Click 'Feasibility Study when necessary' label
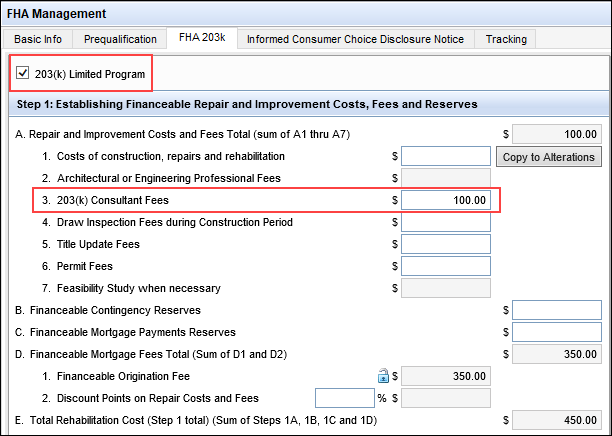 click(x=139, y=288)
